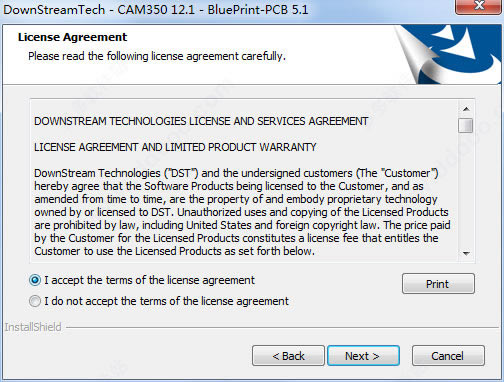Image resolution: width=504 pixels, height=382 pixels.
Task: Click the empty scrollbar track below the thumb
Action: [466, 190]
